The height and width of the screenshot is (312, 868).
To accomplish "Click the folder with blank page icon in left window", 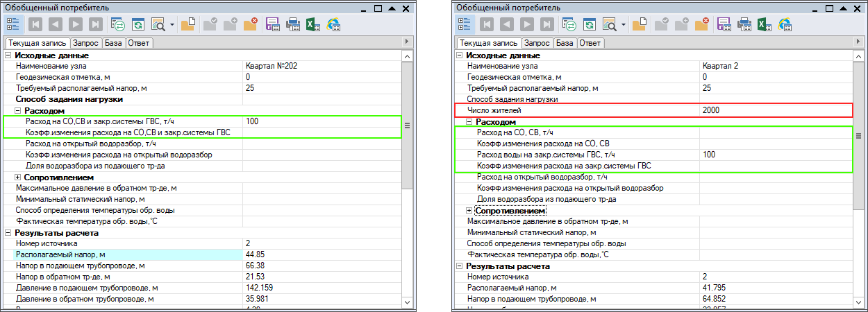I will click(188, 24).
